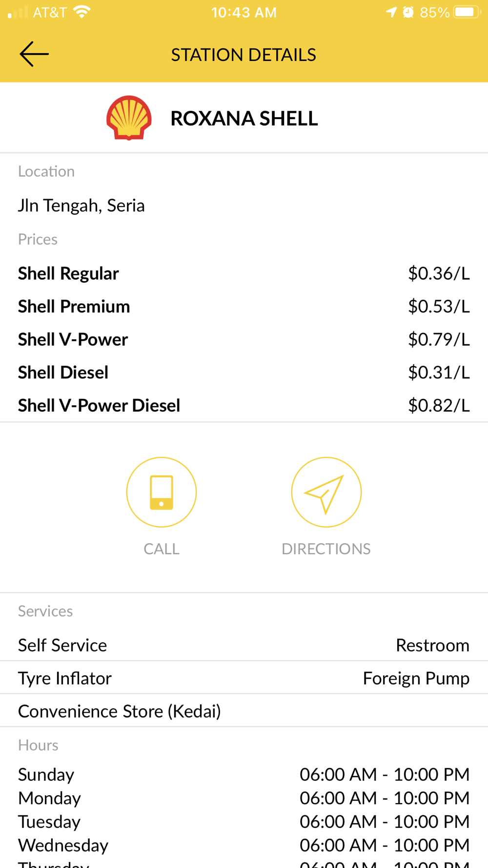Tap the Foreign Pump service
The height and width of the screenshot is (868, 488).
[x=416, y=679]
